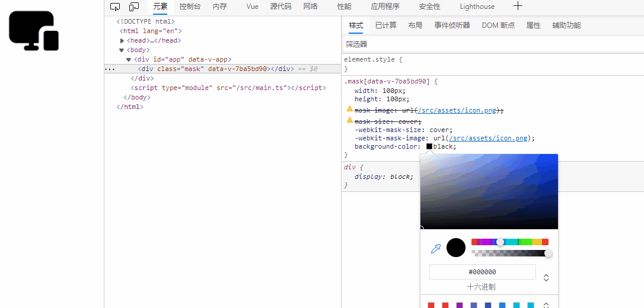
Task: Select the html lang="en" row
Action: click(151, 31)
